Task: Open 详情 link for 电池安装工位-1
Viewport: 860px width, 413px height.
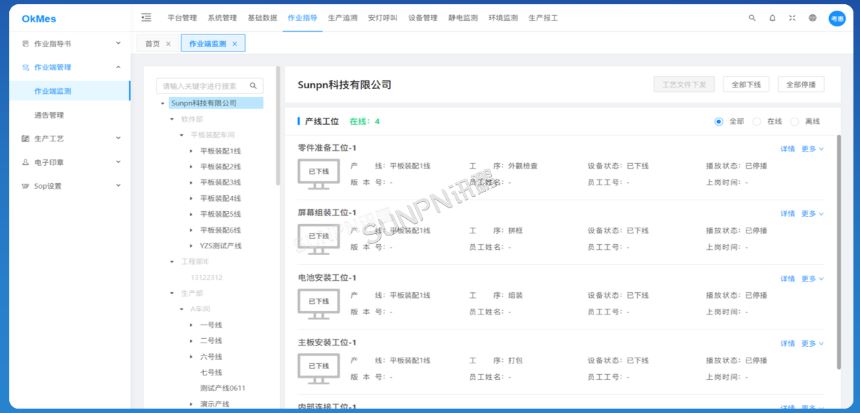Action: click(788, 279)
